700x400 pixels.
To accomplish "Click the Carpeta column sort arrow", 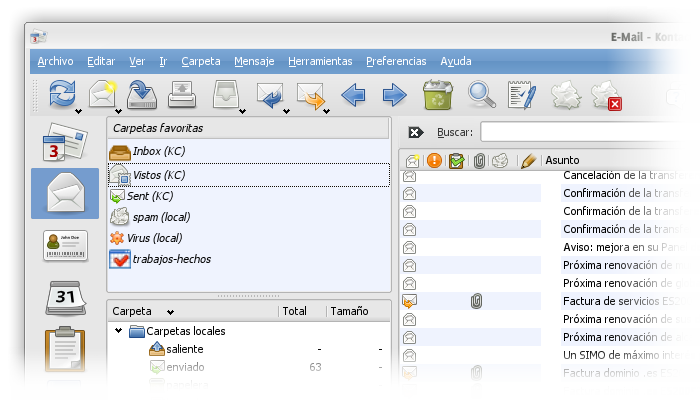I will (x=171, y=312).
